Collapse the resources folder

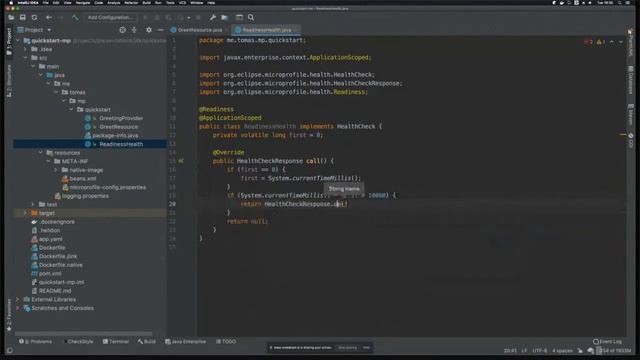(x=41, y=153)
